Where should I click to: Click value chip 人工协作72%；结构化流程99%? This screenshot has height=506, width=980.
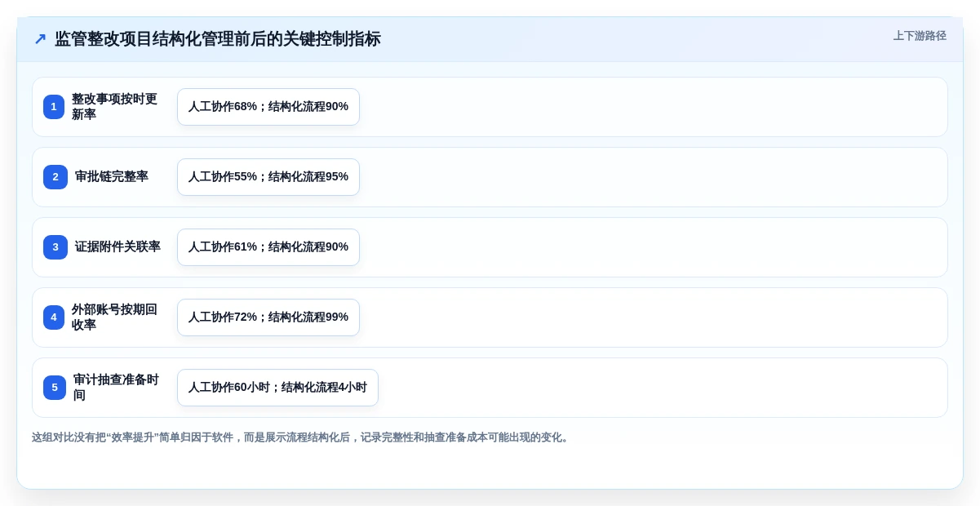[268, 317]
